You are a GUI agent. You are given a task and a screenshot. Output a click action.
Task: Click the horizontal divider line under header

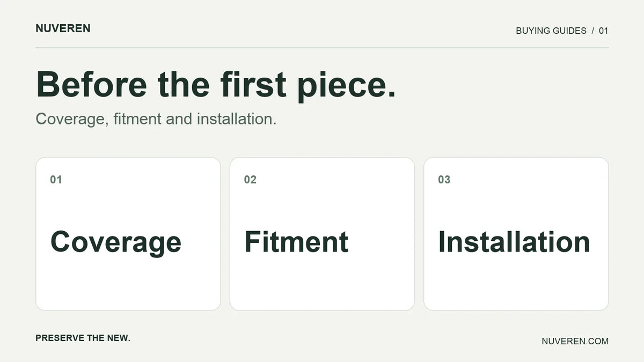322,48
